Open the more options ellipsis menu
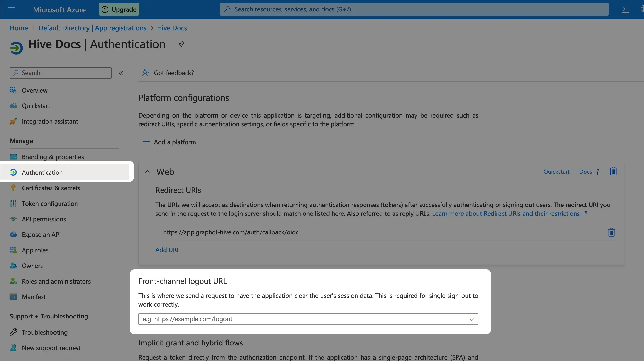The width and height of the screenshot is (644, 361). pos(196,44)
